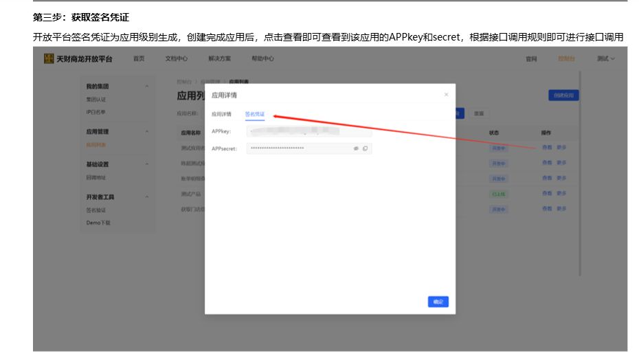This screenshot has width=639, height=364.
Task: Click the 天财商龙开放平台 logo icon
Action: [x=49, y=58]
